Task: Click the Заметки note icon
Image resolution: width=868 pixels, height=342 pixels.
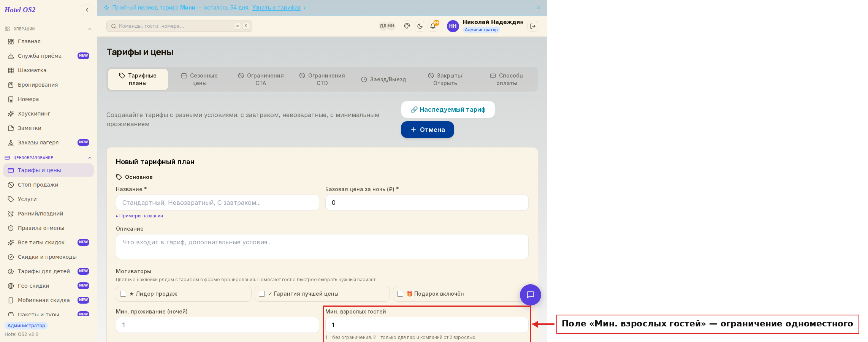Action: tap(11, 128)
